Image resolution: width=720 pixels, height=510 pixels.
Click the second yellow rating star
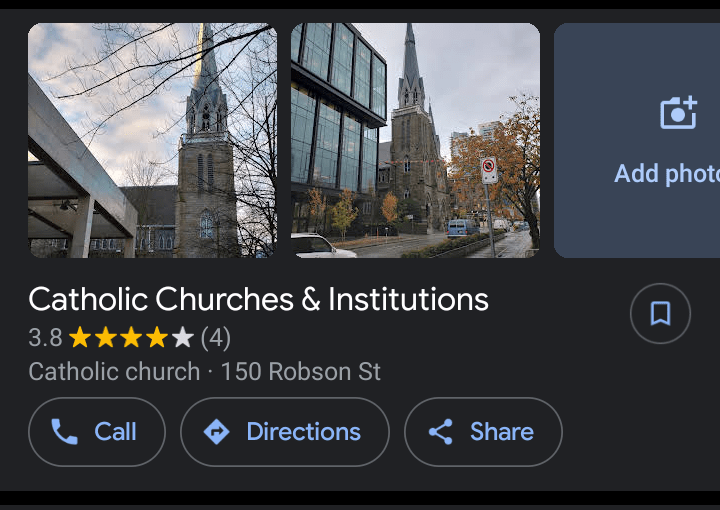106,337
